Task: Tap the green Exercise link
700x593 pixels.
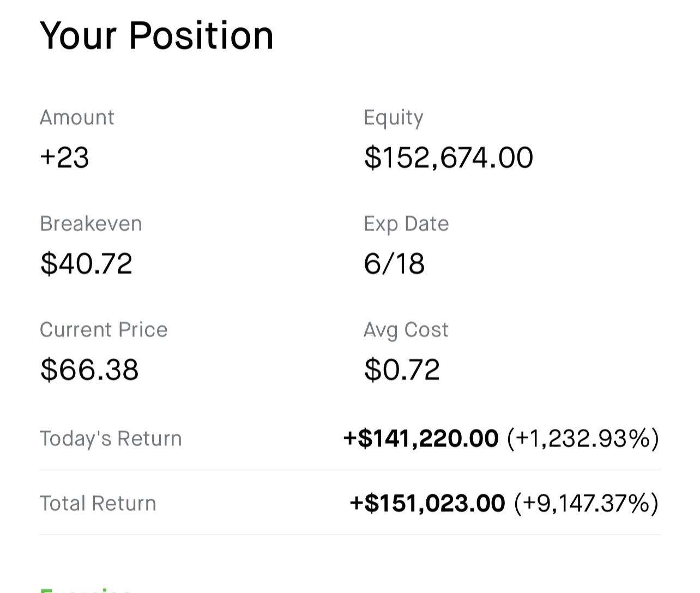Action: click(86, 590)
